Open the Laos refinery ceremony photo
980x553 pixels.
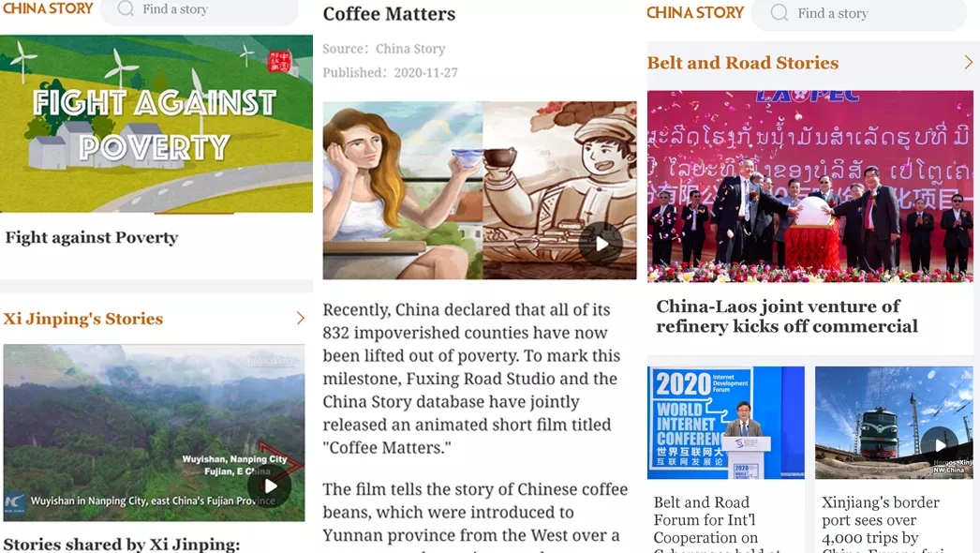810,187
